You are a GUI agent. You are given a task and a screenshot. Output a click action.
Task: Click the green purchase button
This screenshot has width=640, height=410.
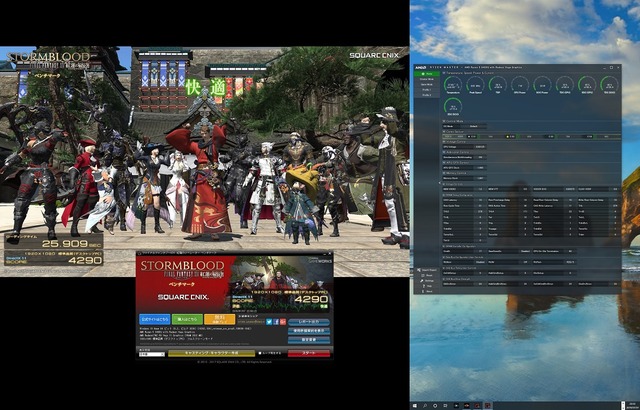pos(187,319)
